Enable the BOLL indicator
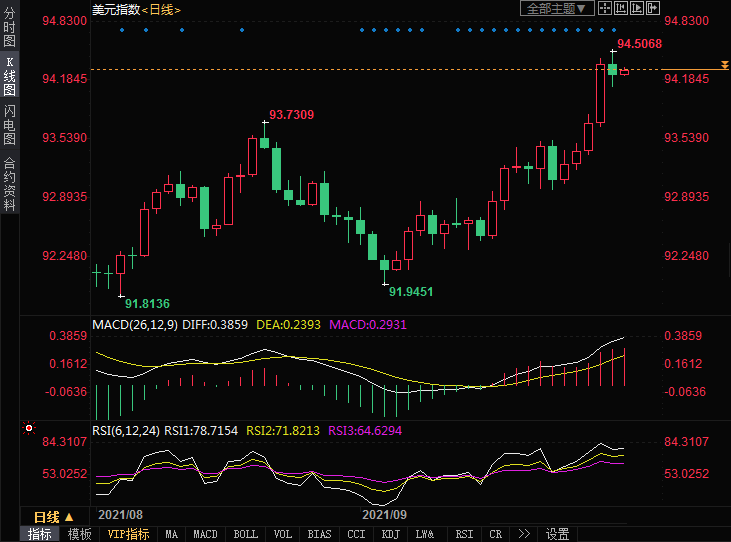The image size is (731, 542). pyautogui.click(x=245, y=534)
